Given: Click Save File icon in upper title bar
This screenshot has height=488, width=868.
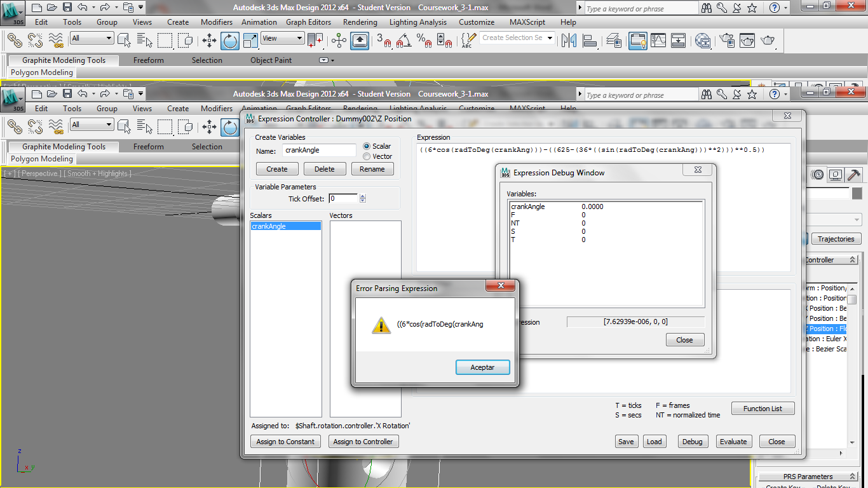Looking at the screenshot, I should click(67, 8).
